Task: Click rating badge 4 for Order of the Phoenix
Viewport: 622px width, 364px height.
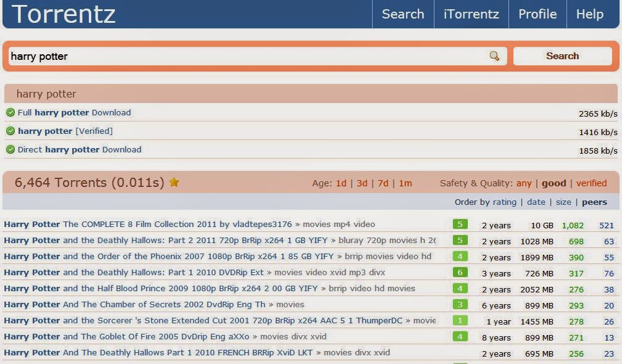Action: click(x=460, y=256)
